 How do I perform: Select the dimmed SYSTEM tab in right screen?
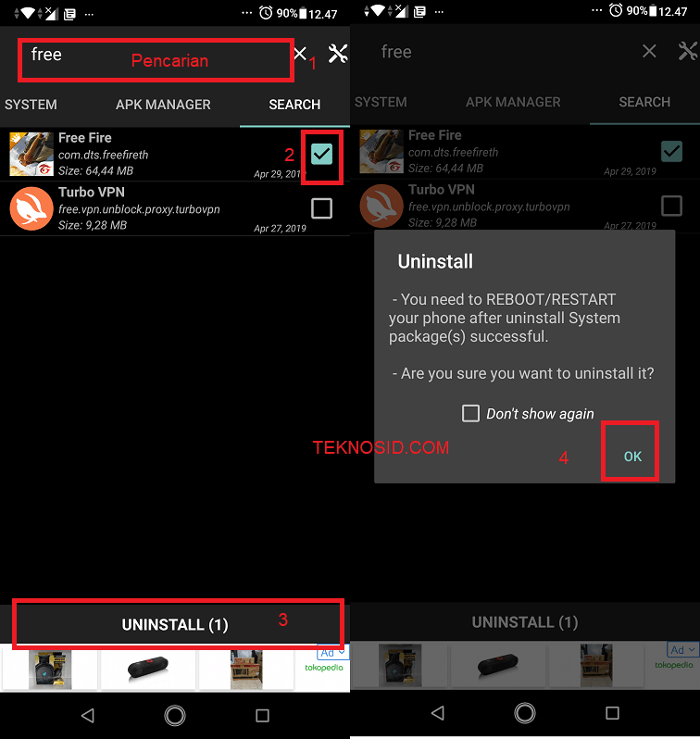381,102
